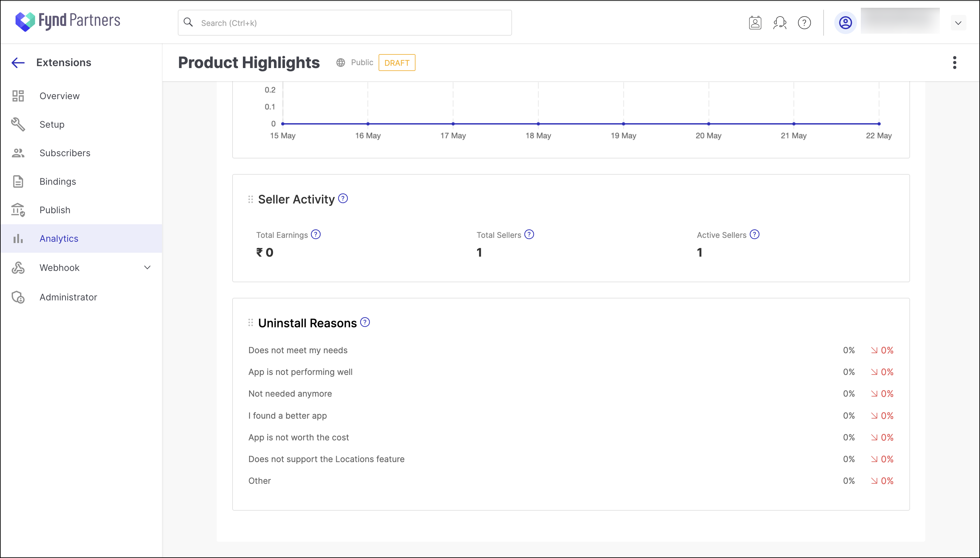Show Active Sellers info tooltip
This screenshot has height=558, width=980.
pyautogui.click(x=755, y=234)
